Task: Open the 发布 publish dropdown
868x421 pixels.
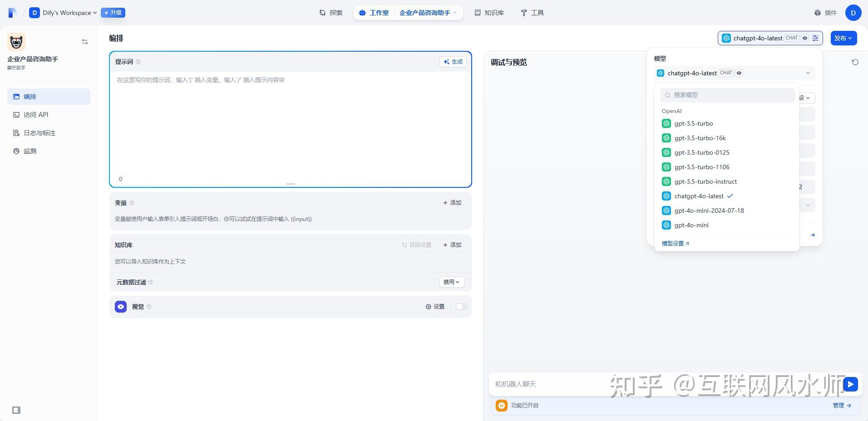Action: coord(843,38)
